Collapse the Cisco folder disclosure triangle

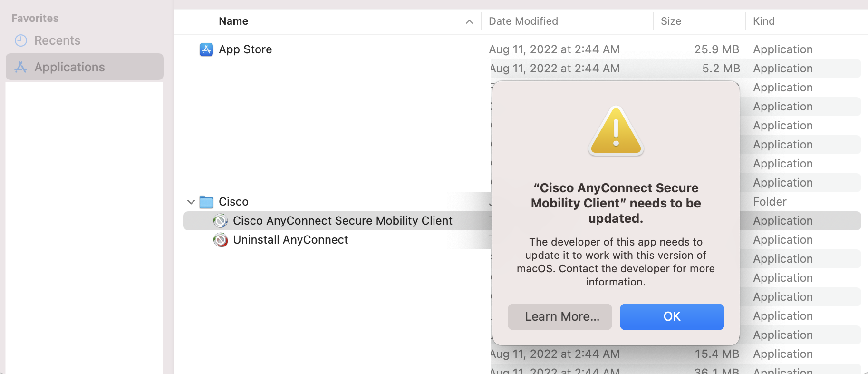pos(191,202)
